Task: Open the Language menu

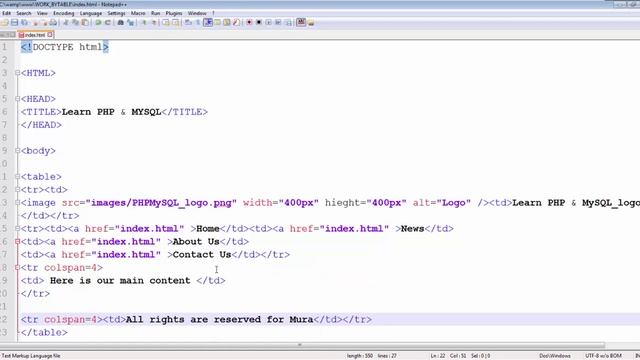Action: [x=91, y=13]
